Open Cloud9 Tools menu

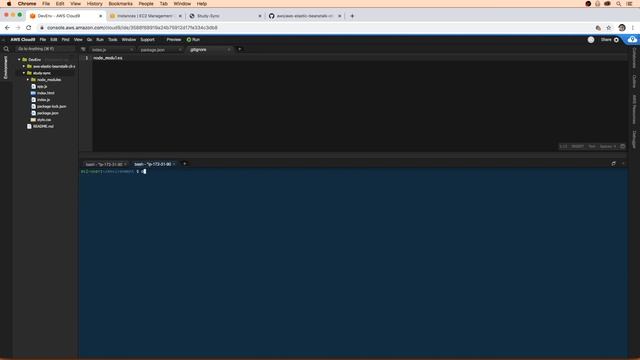(112, 40)
